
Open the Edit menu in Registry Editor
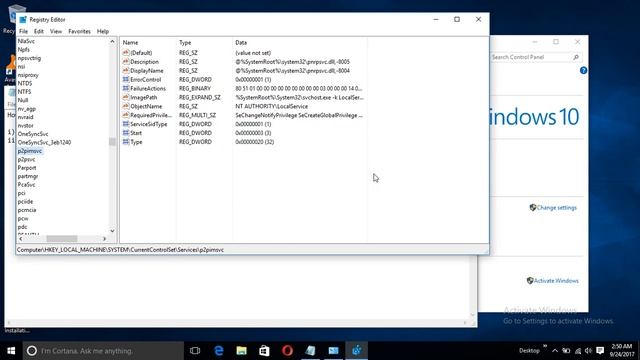click(39, 31)
